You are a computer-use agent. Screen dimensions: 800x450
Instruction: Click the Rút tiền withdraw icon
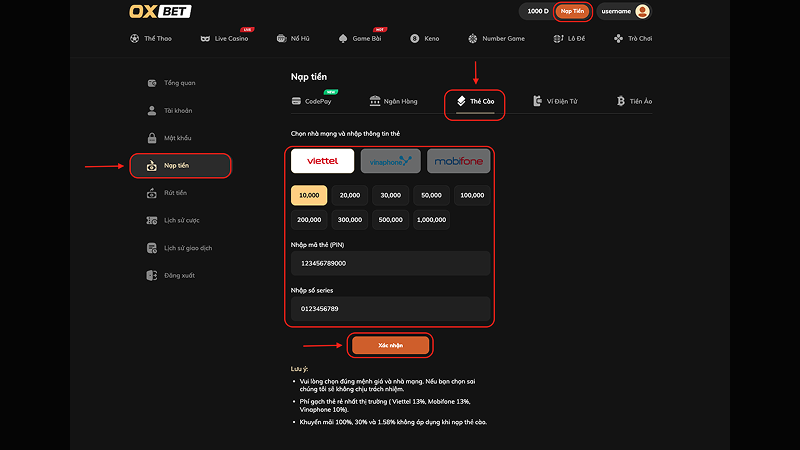(x=152, y=193)
